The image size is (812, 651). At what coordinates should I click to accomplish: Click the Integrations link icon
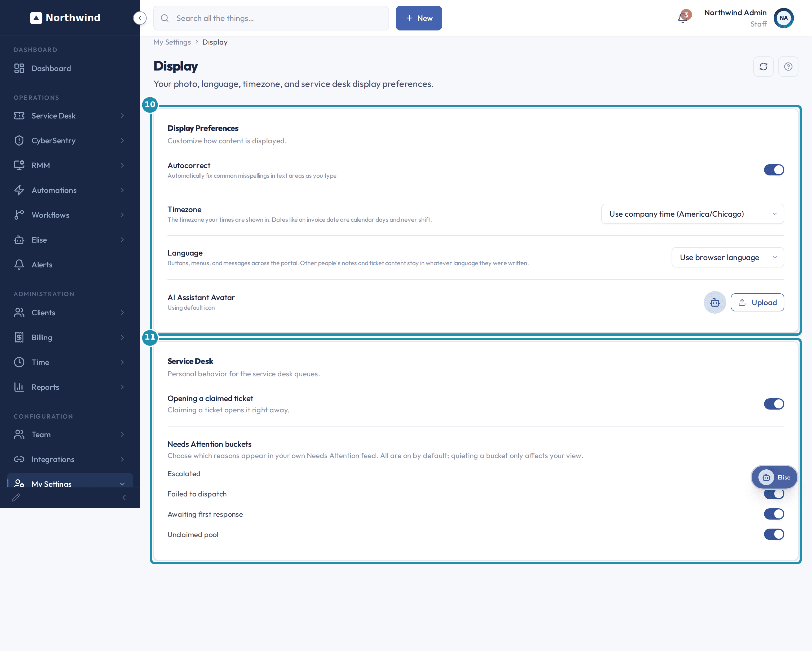(19, 459)
